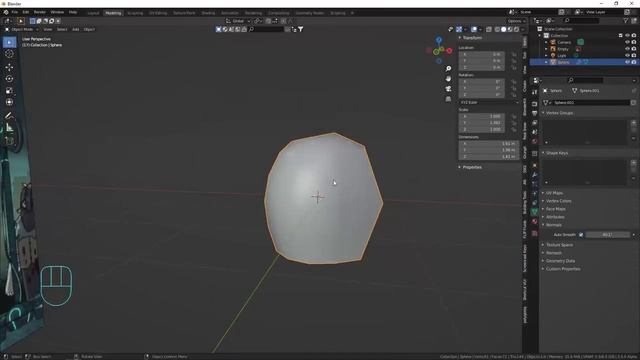Collapse the Transform panel

(471, 38)
